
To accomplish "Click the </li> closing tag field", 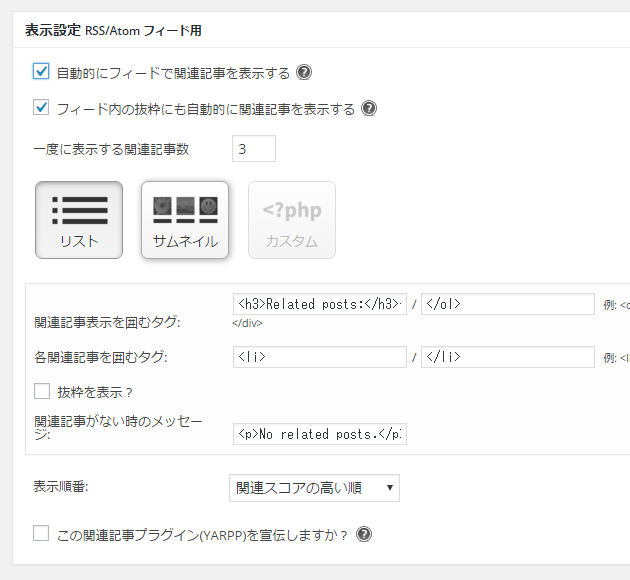I will 507,356.
